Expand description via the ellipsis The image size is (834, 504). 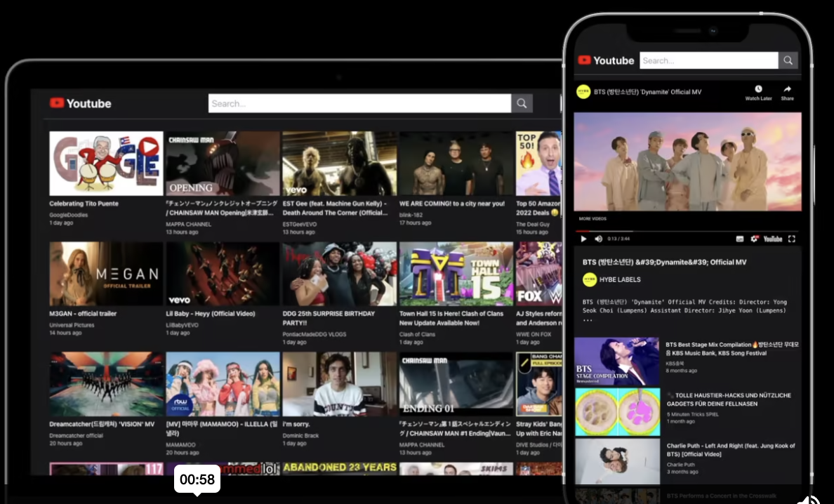pyautogui.click(x=587, y=320)
